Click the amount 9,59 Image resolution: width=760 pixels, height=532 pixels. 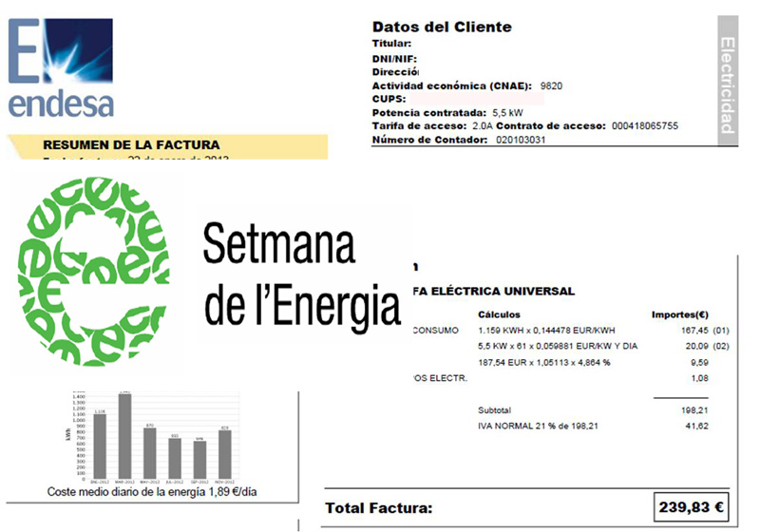(x=699, y=362)
